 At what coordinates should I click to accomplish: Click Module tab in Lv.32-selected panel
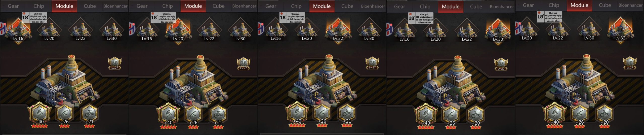(x=579, y=5)
